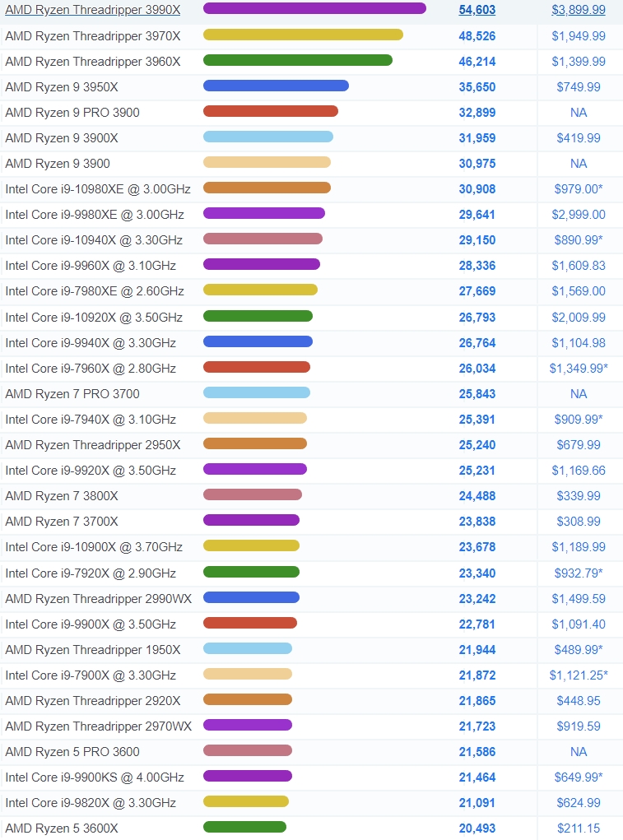The image size is (623, 840).
Task: Open Intel Core i9-9980XE @ 3.00GHz
Action: (95, 215)
